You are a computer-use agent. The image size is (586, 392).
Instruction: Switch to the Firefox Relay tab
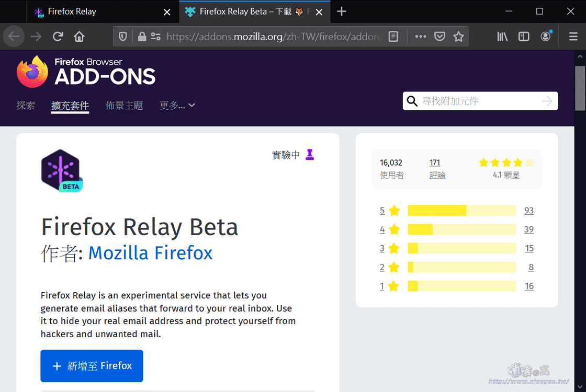(103, 12)
